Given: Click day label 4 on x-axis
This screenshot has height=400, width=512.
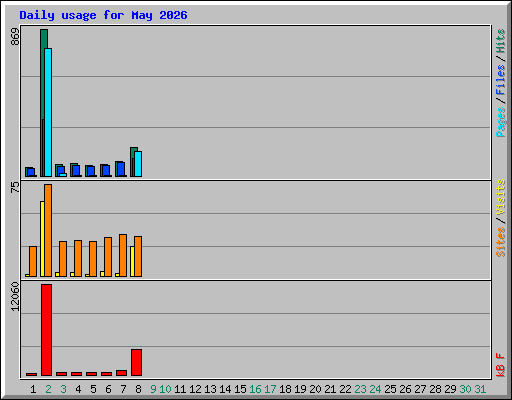Looking at the screenshot, I should point(78,389).
